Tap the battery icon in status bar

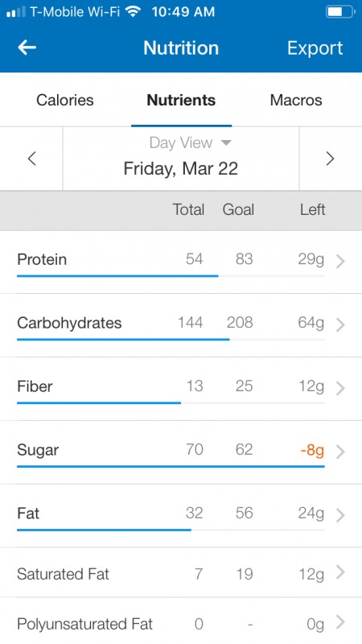point(340,12)
